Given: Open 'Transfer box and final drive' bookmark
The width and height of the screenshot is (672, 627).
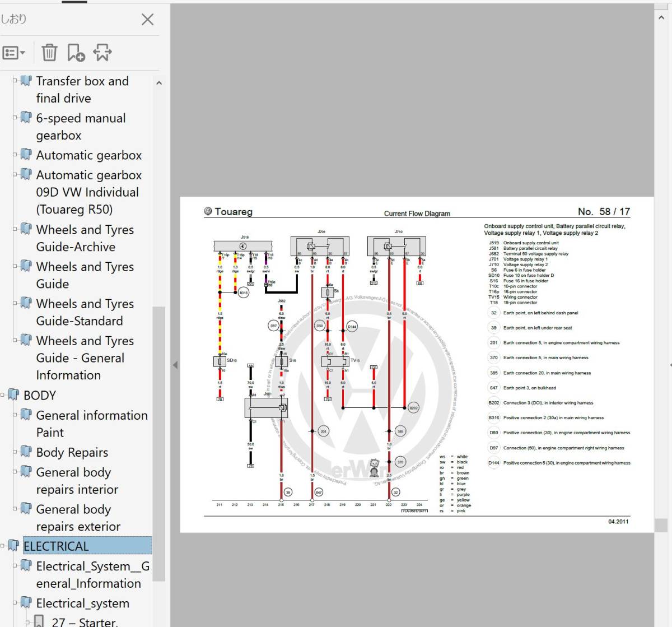Looking at the screenshot, I should [82, 90].
